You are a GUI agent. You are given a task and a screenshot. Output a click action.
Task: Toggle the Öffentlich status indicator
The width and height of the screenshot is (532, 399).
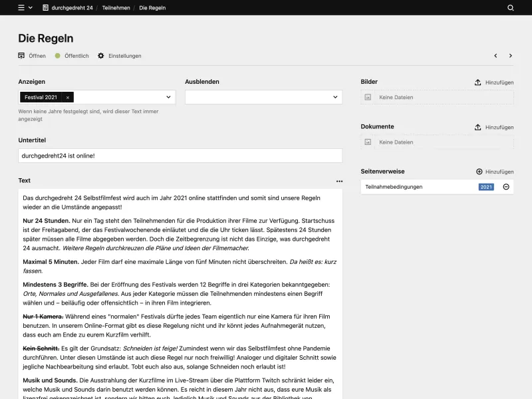click(x=57, y=56)
